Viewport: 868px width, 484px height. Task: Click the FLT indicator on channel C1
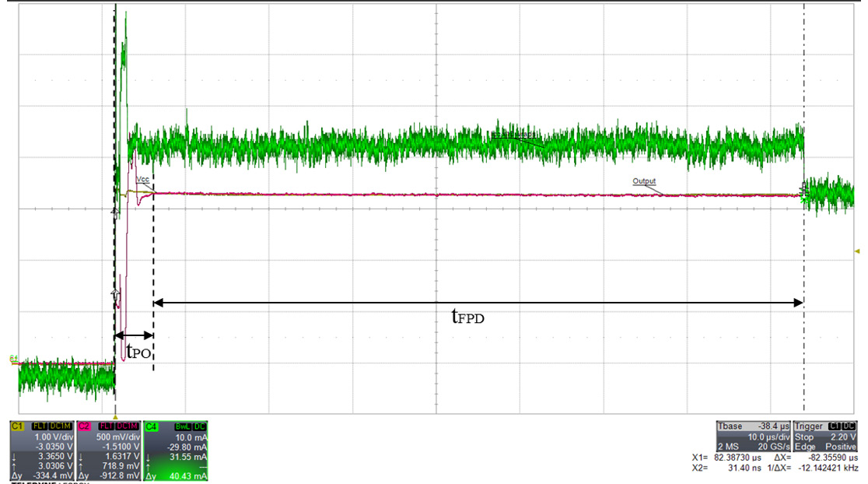(38, 426)
